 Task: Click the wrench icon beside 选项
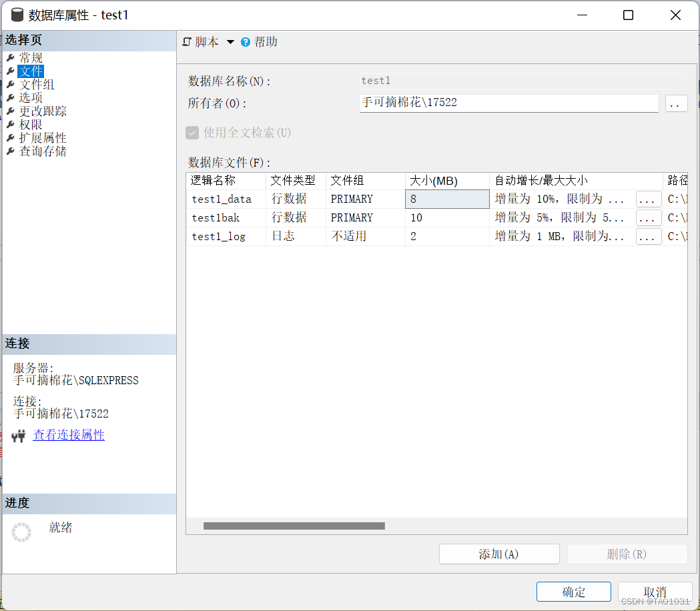click(11, 97)
